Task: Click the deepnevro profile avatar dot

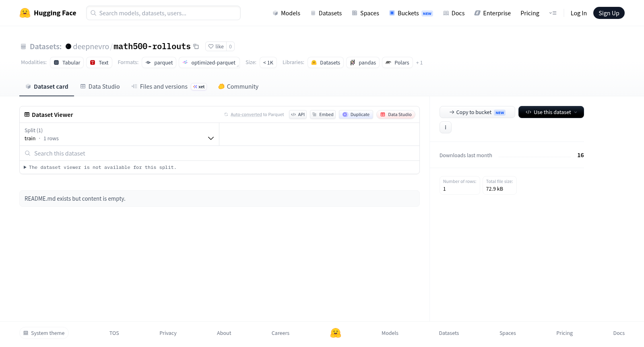Action: (x=68, y=46)
